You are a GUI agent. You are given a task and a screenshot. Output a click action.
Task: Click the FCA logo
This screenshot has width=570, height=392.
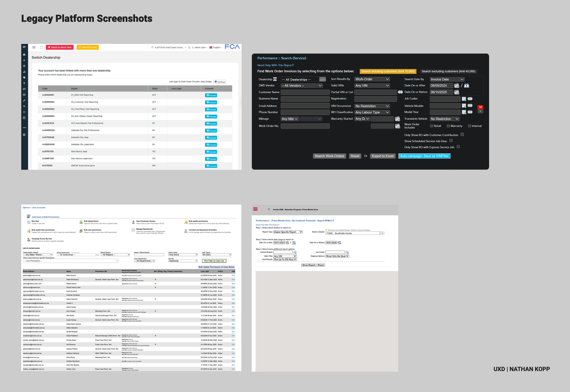point(232,47)
